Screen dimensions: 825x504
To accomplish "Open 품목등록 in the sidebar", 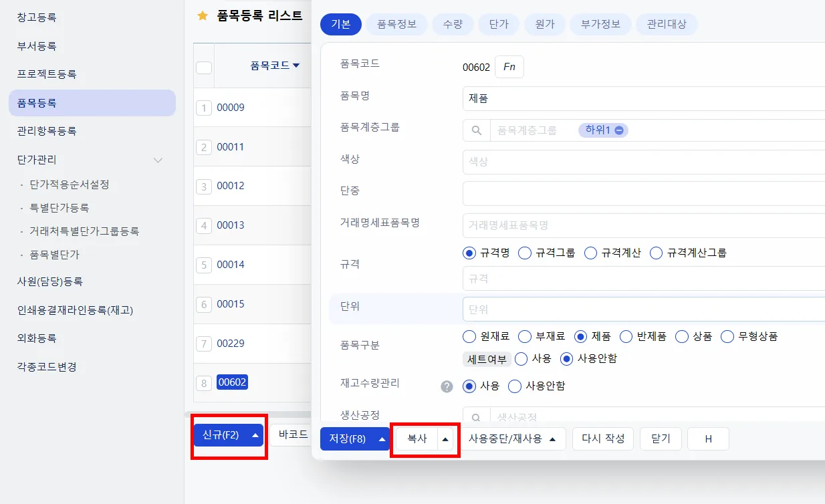I will [x=92, y=103].
